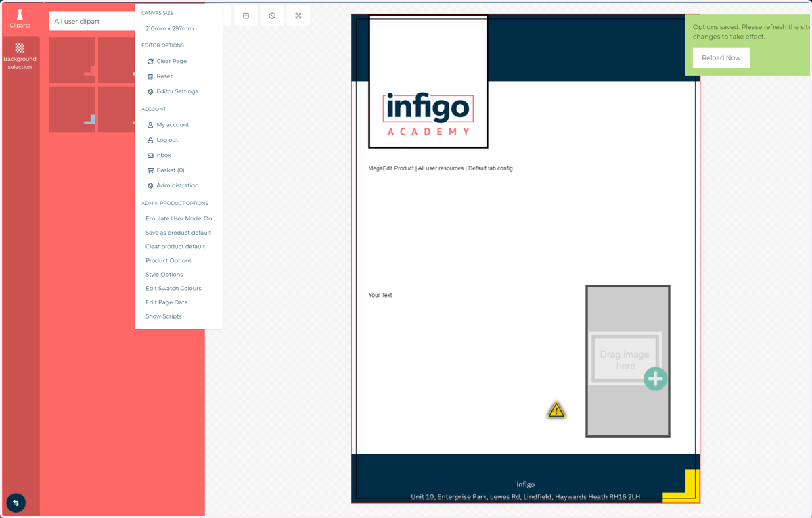Click the circle-slash toolbar icon
The width and height of the screenshot is (812, 518).
pyautogui.click(x=272, y=16)
